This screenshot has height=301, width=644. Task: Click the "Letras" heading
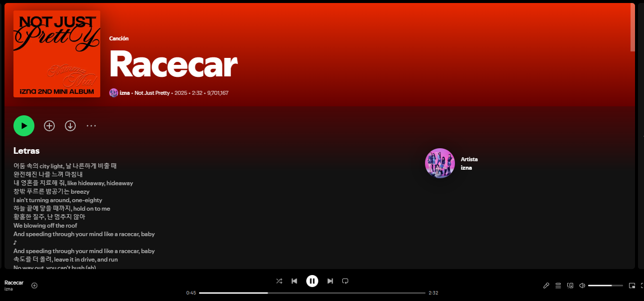[x=26, y=151]
